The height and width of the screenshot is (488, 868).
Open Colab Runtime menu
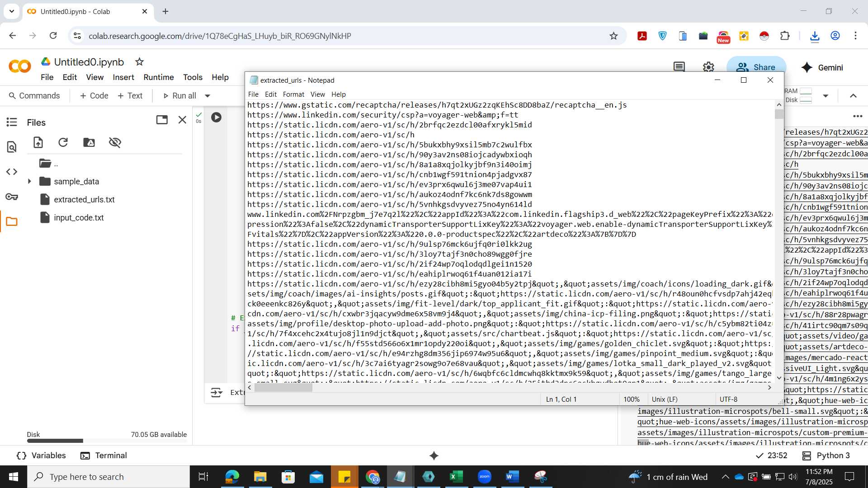click(x=159, y=77)
